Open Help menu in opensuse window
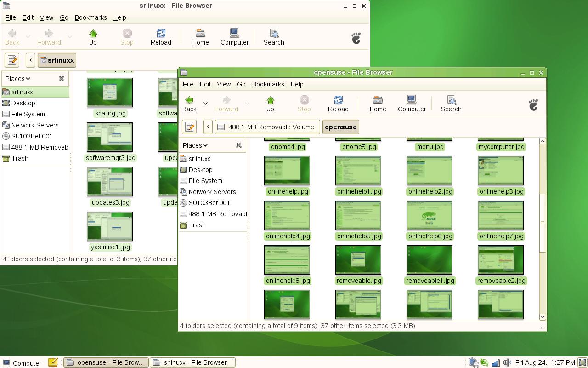Viewport: 588px width, 368px height. 297,84
